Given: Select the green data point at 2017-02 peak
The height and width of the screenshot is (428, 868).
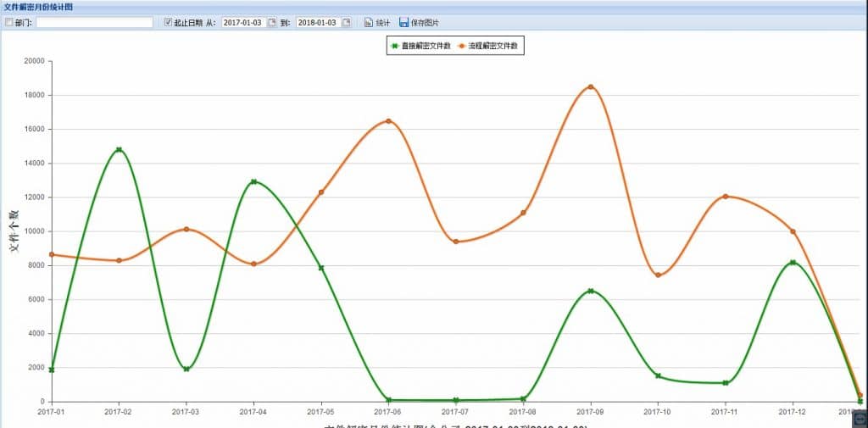Looking at the screenshot, I should pos(119,149).
